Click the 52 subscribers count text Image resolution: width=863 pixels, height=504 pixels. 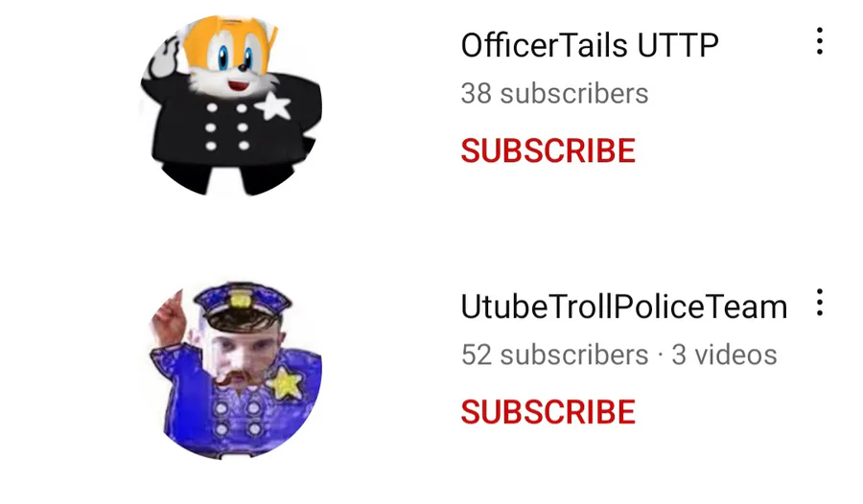pos(555,355)
